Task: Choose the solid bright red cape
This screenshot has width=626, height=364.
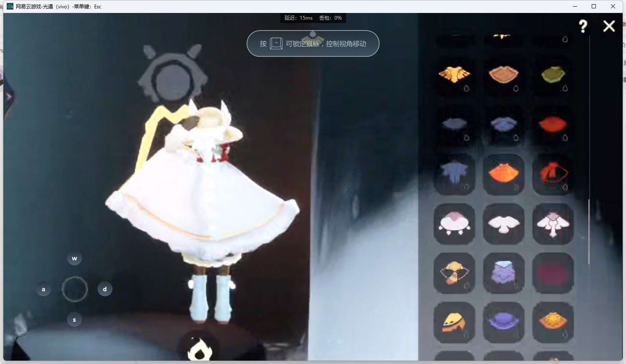Action: click(x=553, y=125)
